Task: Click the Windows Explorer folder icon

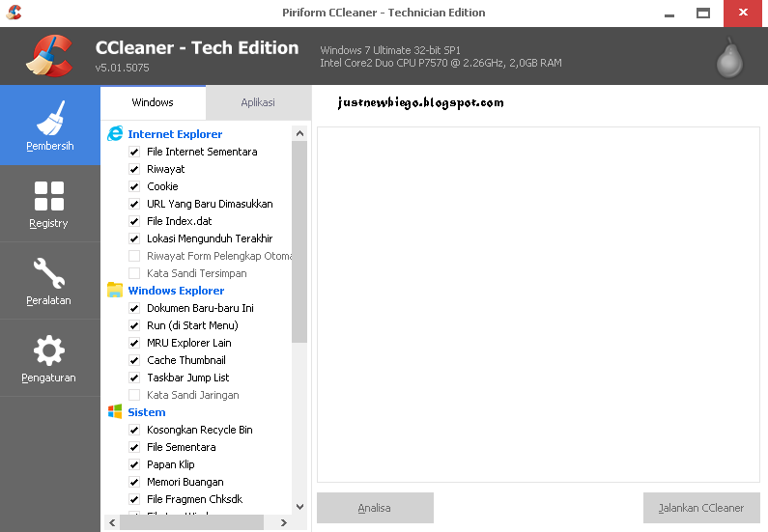Action: [115, 291]
